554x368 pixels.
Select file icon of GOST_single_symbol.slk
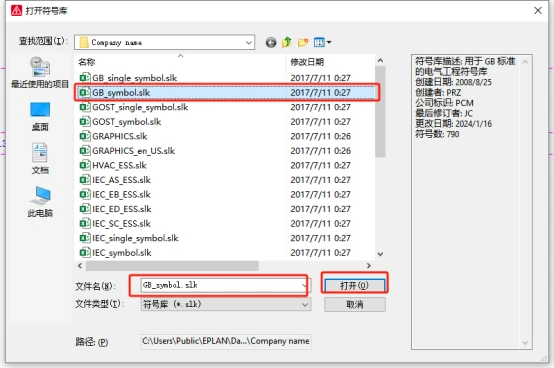coord(84,107)
